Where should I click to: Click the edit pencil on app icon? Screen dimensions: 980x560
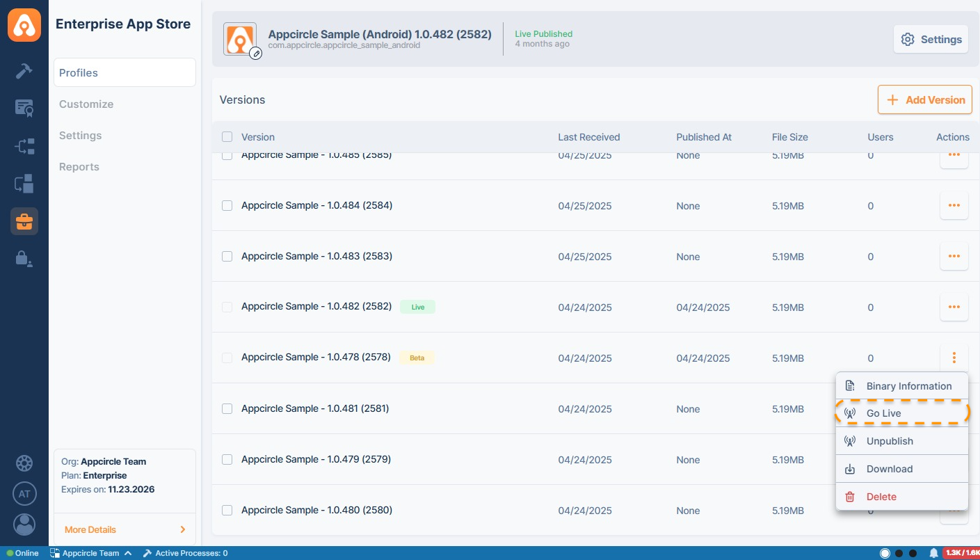256,53
